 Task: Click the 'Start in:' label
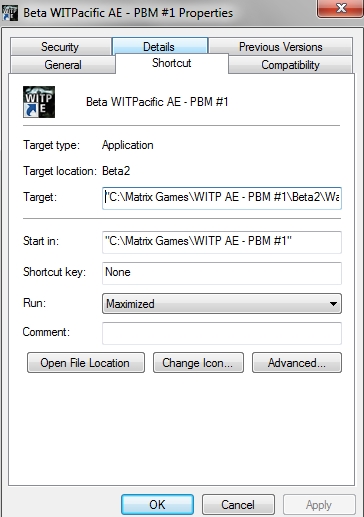(x=41, y=241)
